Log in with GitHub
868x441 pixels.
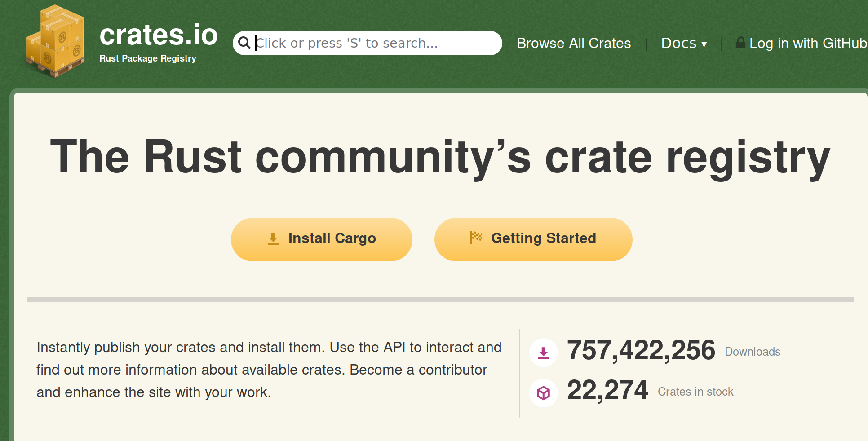coord(802,43)
